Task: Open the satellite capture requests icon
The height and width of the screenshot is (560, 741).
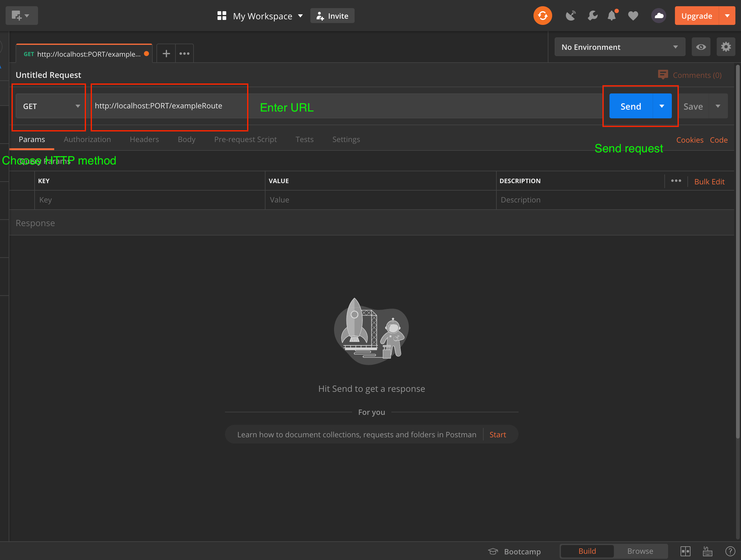Action: tap(571, 16)
